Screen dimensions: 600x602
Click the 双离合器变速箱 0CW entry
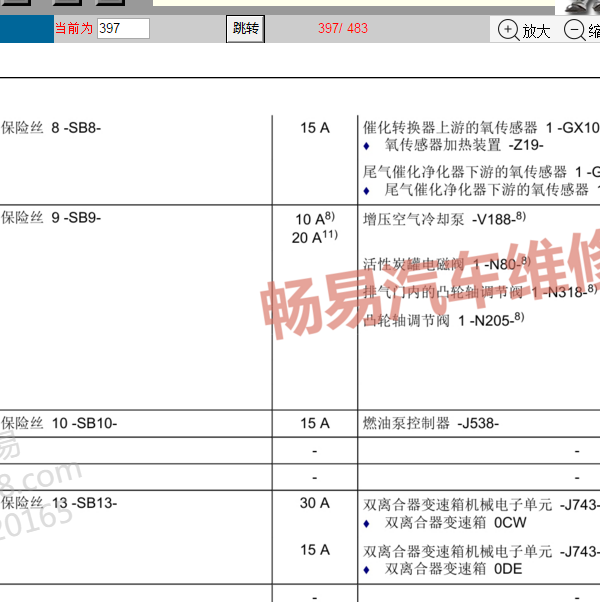tap(455, 523)
